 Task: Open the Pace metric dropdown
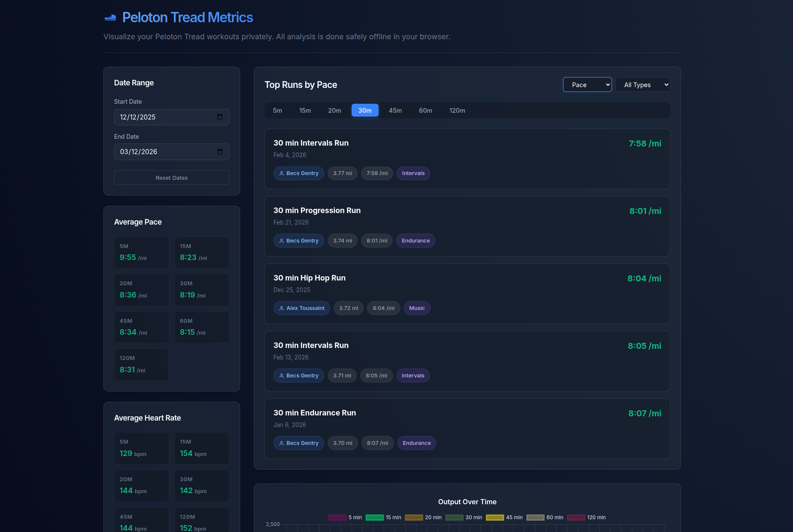[587, 85]
